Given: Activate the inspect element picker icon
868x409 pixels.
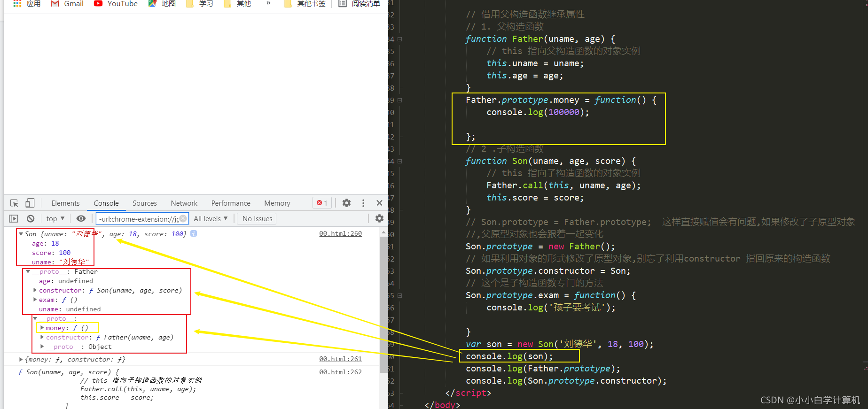Looking at the screenshot, I should (x=14, y=203).
